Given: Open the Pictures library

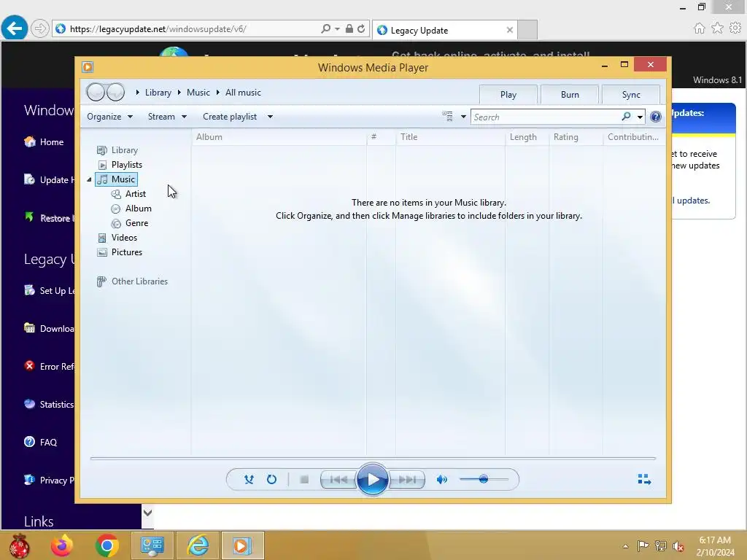Looking at the screenshot, I should click(127, 252).
